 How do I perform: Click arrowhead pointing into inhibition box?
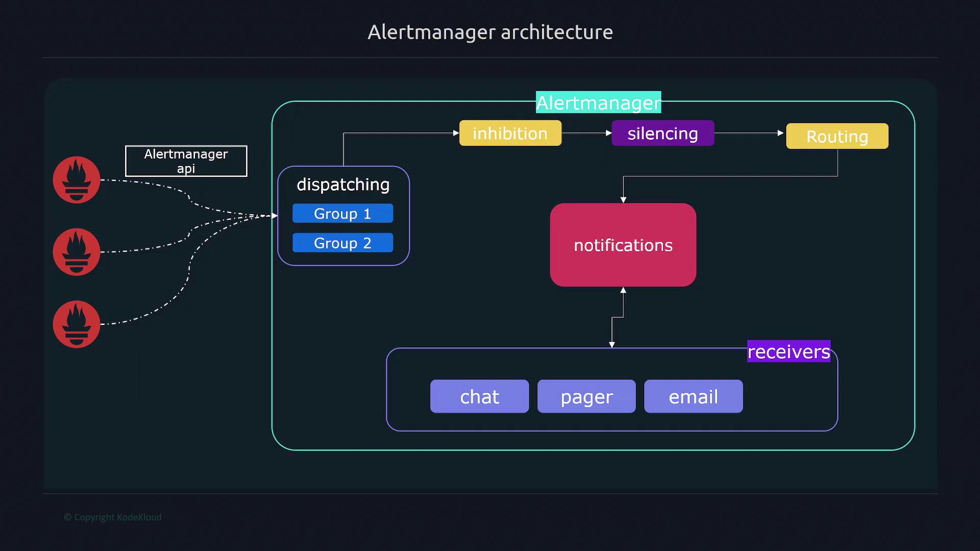click(456, 133)
